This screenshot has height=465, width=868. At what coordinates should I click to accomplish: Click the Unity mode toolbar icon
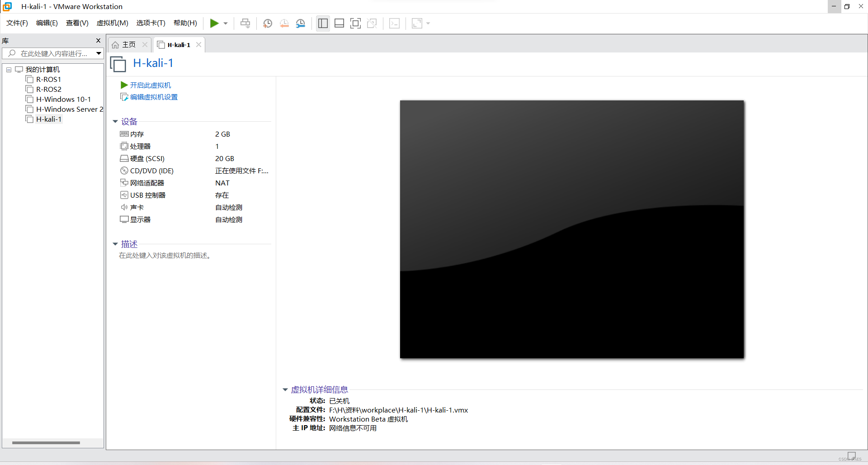pos(372,23)
